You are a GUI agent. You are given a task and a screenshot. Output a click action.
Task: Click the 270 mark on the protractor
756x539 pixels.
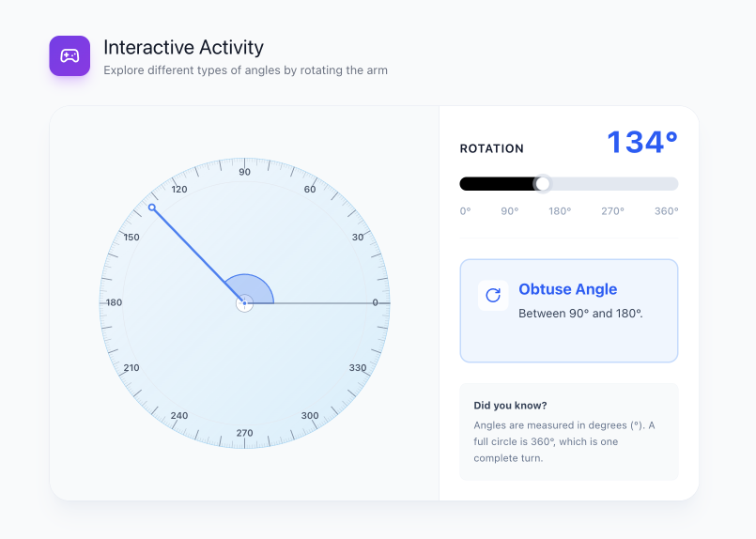[244, 433]
